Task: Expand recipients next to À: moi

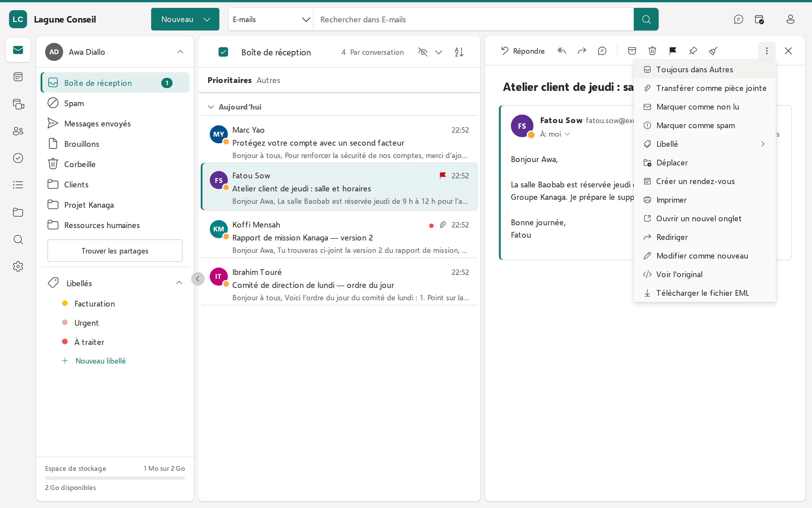Action: point(567,134)
